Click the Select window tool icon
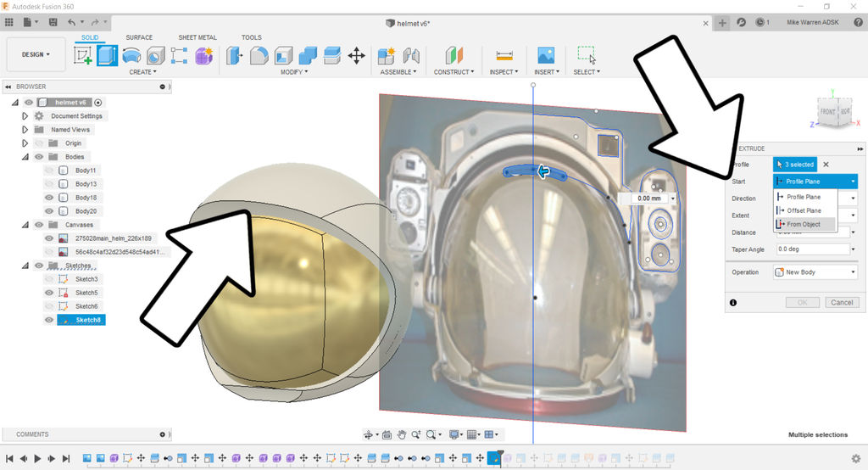 pos(587,55)
